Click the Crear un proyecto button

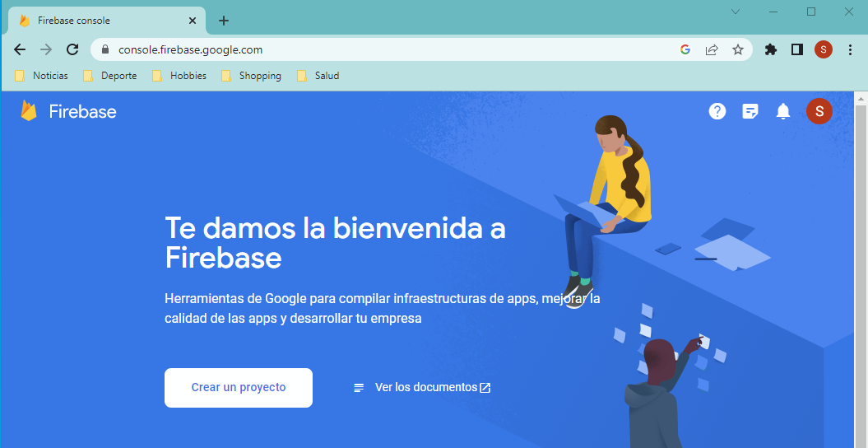(239, 387)
